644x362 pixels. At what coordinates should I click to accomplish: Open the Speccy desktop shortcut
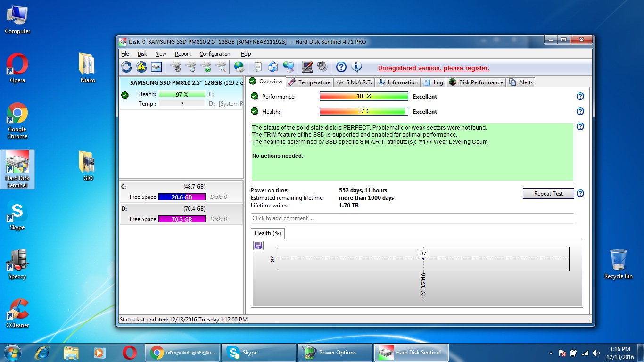point(17,264)
